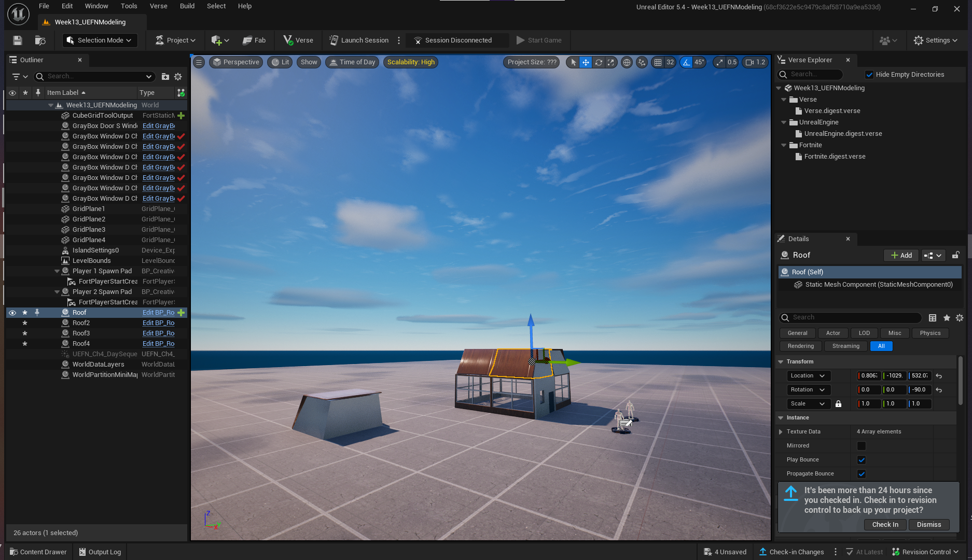Click the Create actor plus-cube icon
972x560 pixels.
220,40
